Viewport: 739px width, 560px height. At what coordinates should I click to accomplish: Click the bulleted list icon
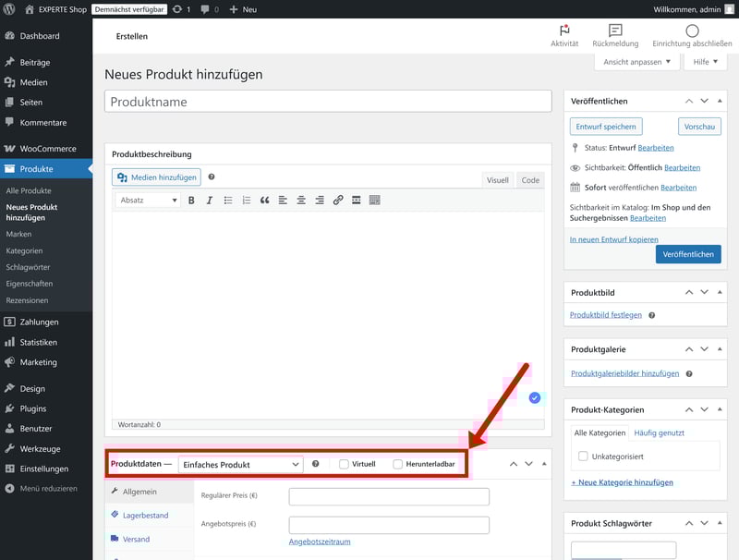(228, 200)
